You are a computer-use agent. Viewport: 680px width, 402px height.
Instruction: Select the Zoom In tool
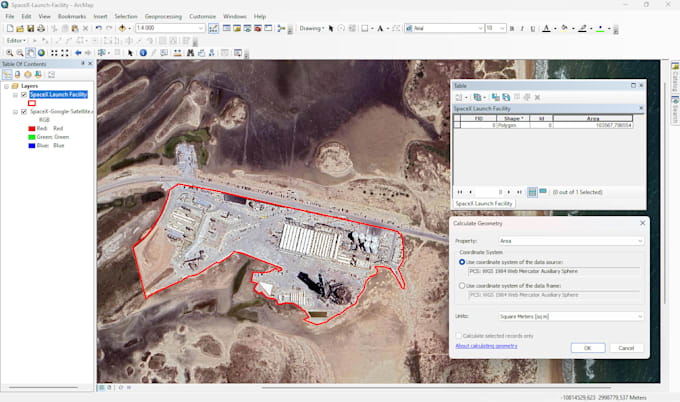click(x=10, y=53)
